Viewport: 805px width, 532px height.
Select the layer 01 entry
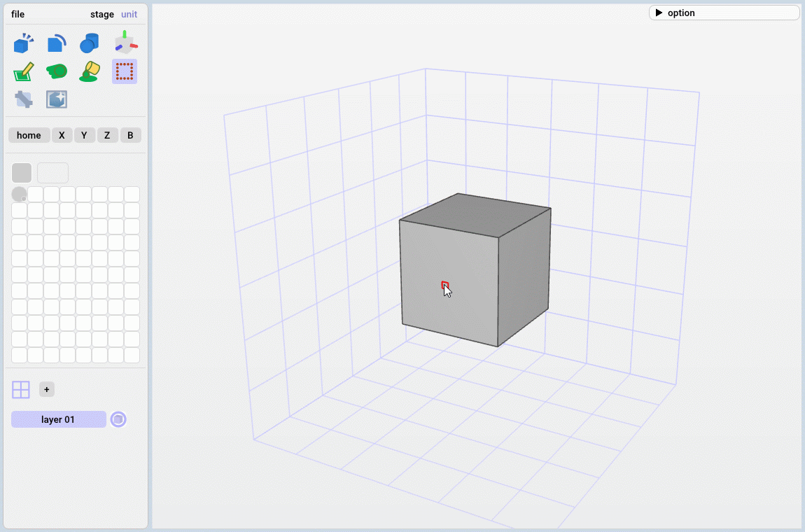tap(59, 419)
